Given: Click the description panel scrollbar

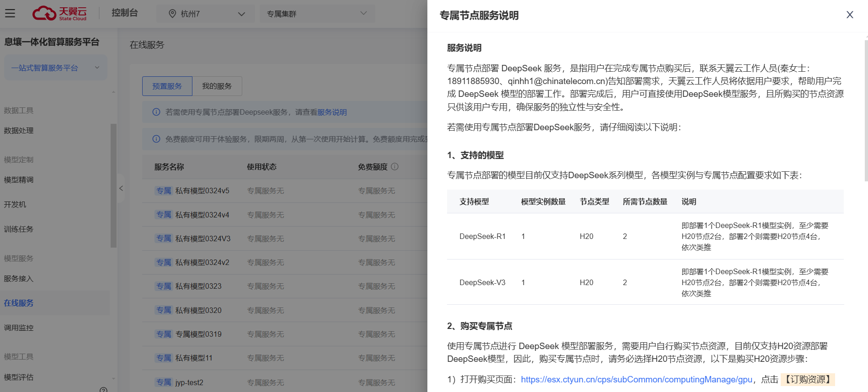Looking at the screenshot, I should (866, 111).
